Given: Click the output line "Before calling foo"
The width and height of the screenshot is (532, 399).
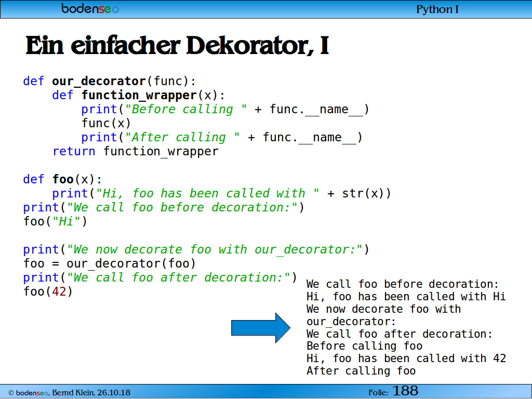Looking at the screenshot, I should [x=364, y=346].
